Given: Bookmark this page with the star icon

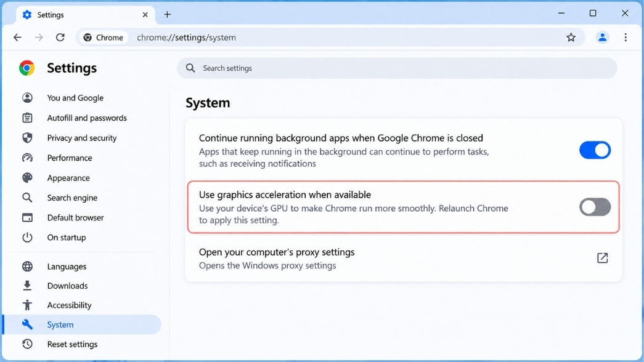Looking at the screenshot, I should [x=571, y=38].
